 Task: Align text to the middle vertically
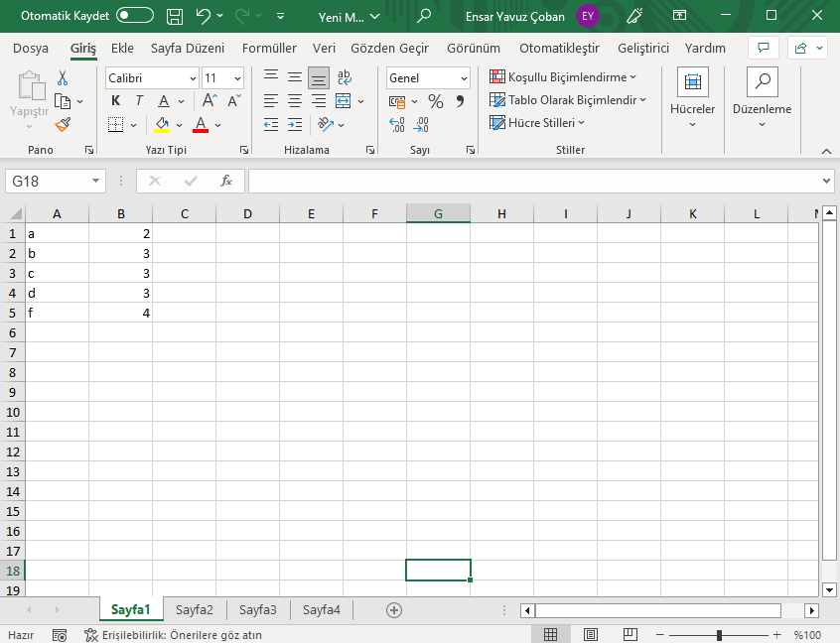coord(295,77)
